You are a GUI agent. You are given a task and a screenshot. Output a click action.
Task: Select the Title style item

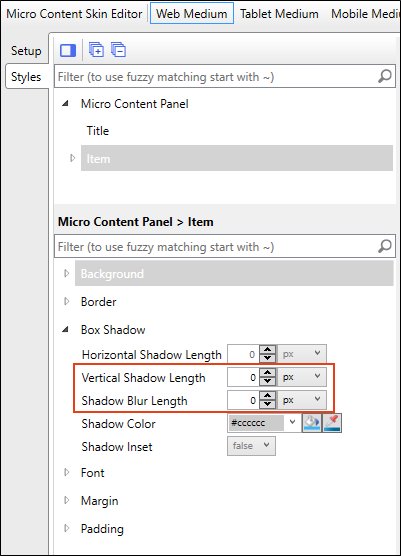pyautogui.click(x=98, y=131)
